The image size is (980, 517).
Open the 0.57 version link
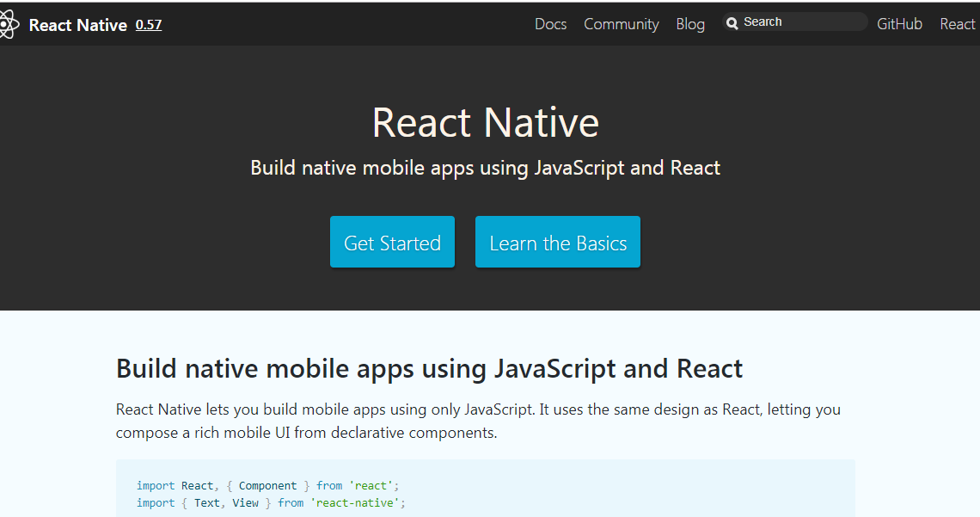149,25
